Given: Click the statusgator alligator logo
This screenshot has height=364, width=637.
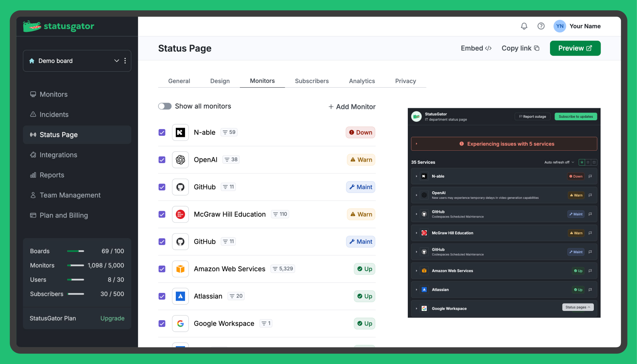Looking at the screenshot, I should click(59, 26).
